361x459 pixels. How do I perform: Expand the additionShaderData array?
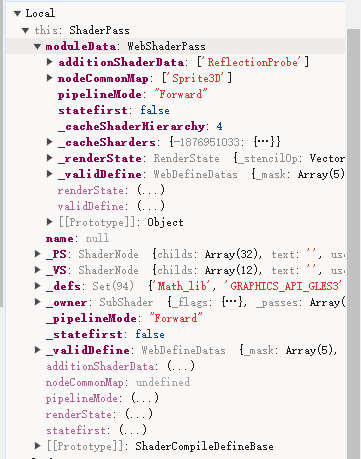[50, 62]
